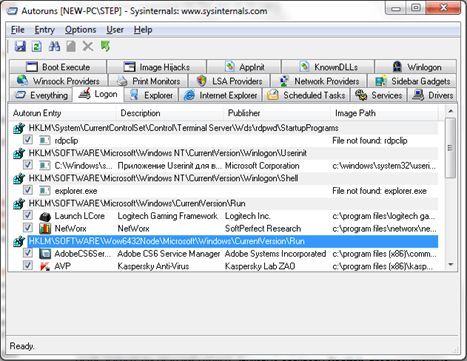Uncheck the AVP Kaspersky entry

click(x=28, y=266)
